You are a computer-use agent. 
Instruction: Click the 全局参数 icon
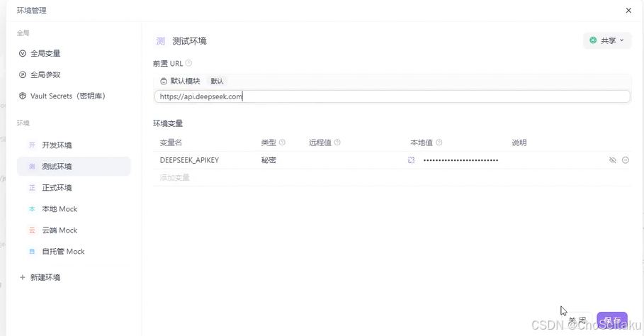coord(23,74)
